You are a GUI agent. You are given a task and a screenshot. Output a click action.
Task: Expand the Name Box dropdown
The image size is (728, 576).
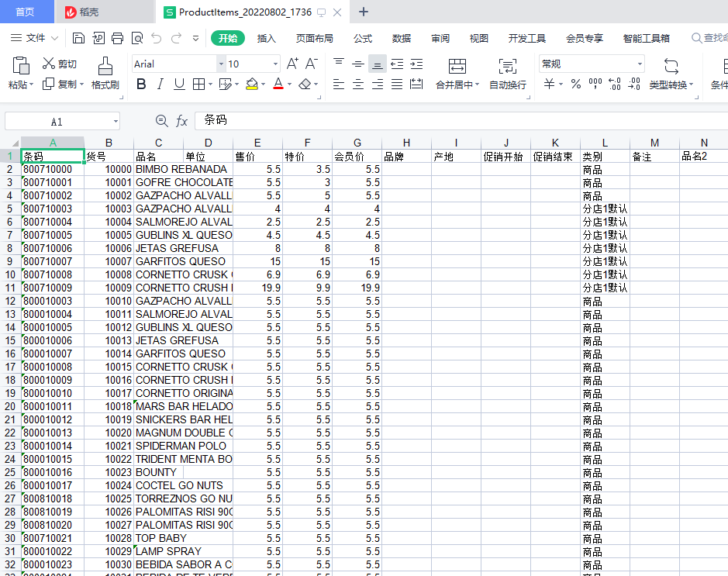(x=116, y=122)
